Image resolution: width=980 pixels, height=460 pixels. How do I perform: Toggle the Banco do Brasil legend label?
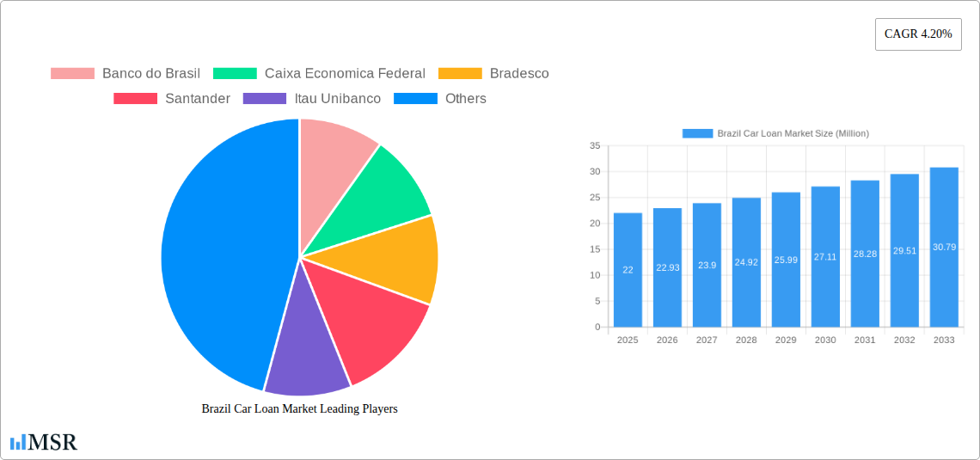click(151, 74)
